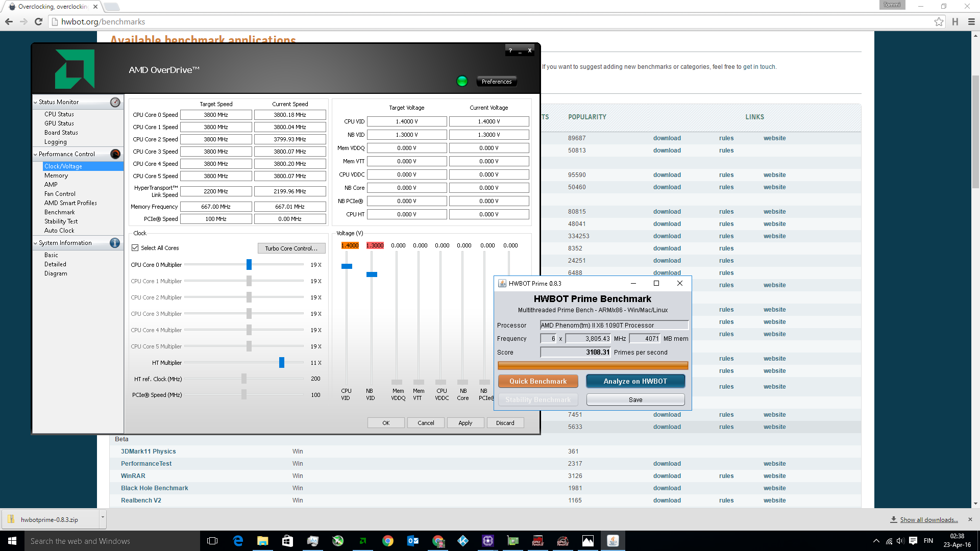Click Show all downloads link
Screen dimensions: 980x551
point(929,520)
